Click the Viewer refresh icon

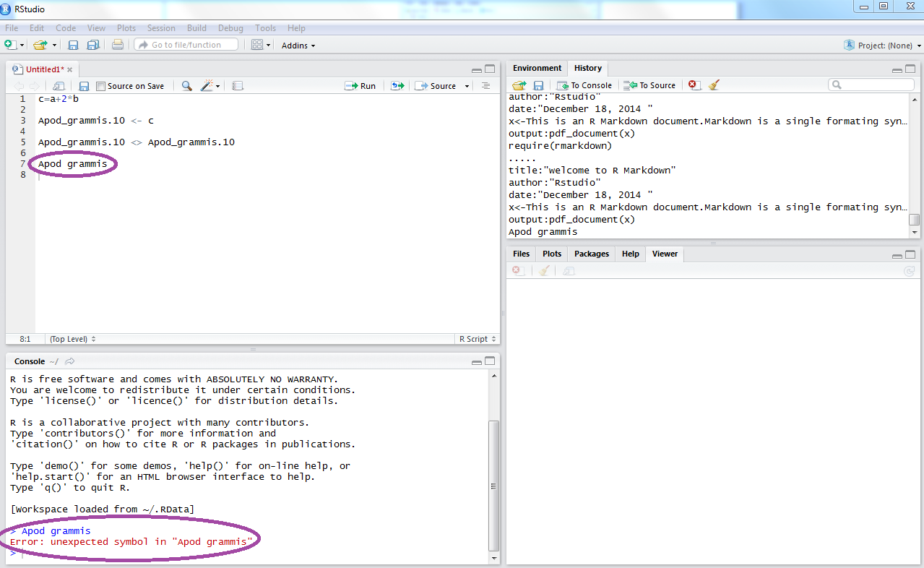(x=910, y=271)
